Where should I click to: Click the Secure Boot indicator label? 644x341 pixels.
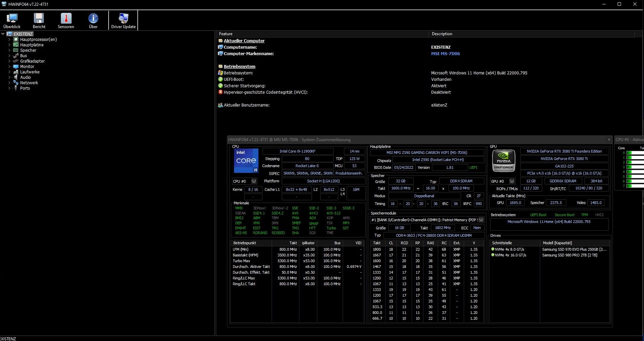click(564, 215)
